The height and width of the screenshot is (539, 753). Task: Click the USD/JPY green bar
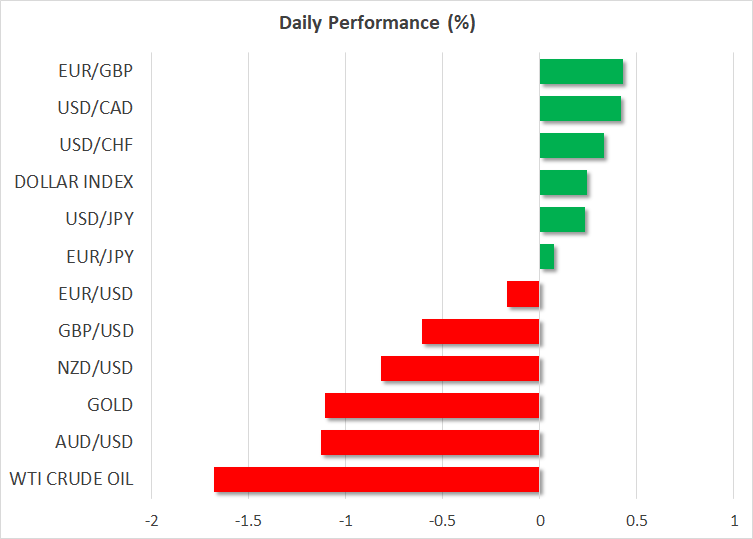click(562, 220)
